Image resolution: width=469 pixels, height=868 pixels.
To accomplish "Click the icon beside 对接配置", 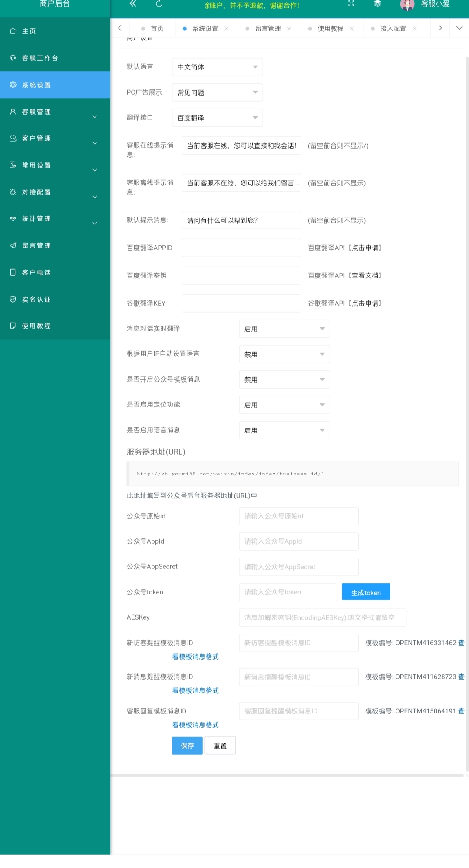I will point(13,192).
